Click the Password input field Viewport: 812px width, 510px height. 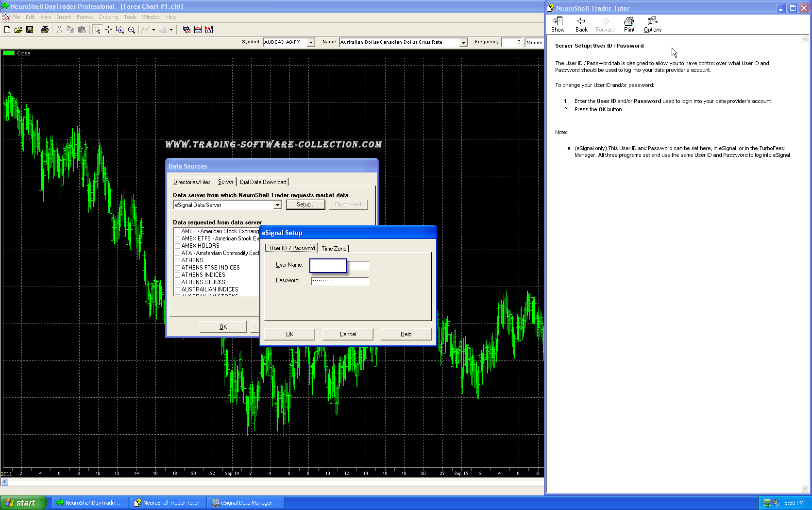pyautogui.click(x=340, y=281)
